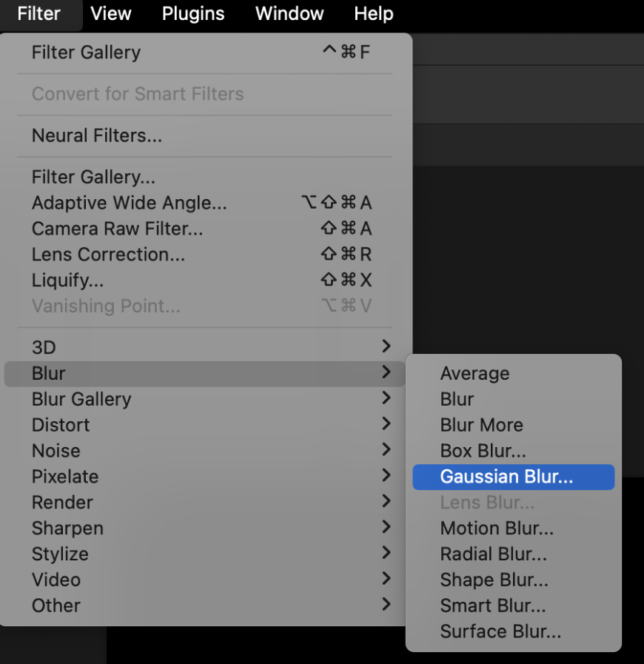Open the Plugins menu
Screen dimensions: 644x664
click(x=192, y=13)
